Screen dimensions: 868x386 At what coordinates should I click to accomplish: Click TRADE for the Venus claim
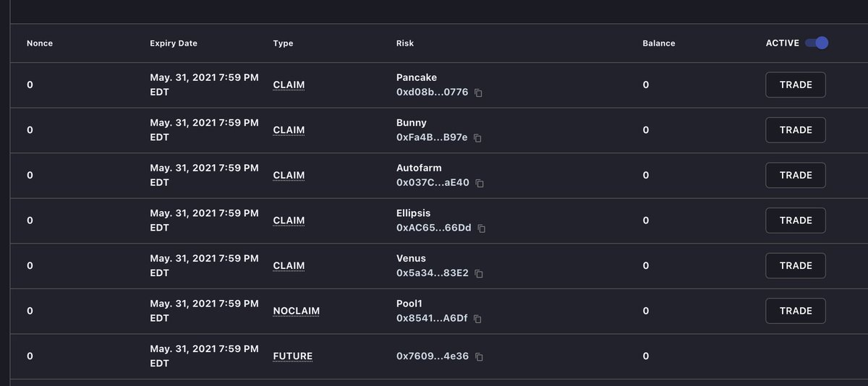796,265
